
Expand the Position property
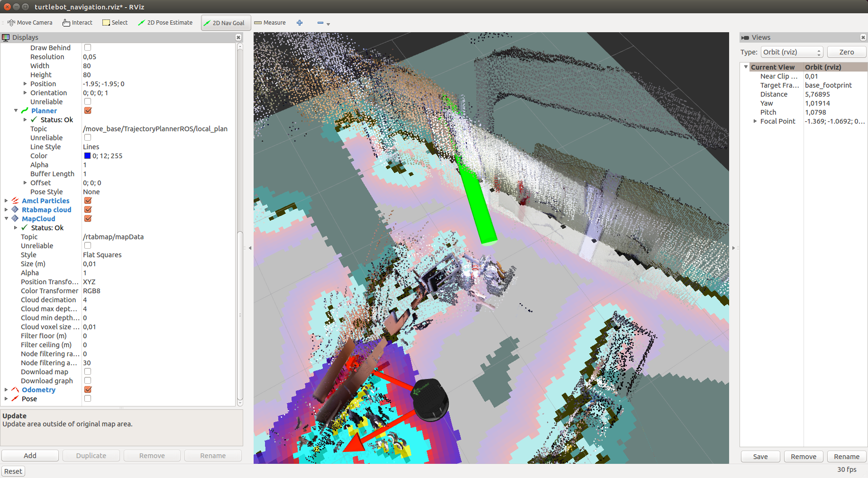tap(25, 84)
